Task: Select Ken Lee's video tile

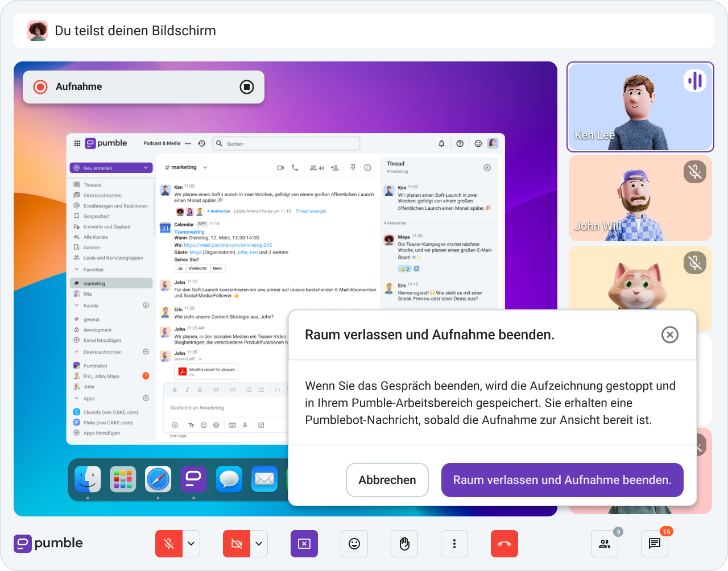Action: coord(640,107)
